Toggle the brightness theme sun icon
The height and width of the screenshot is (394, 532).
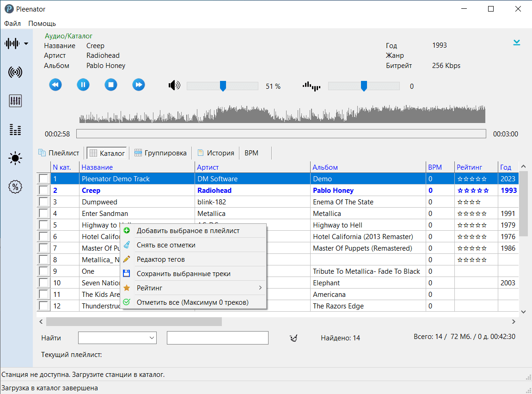[15, 159]
